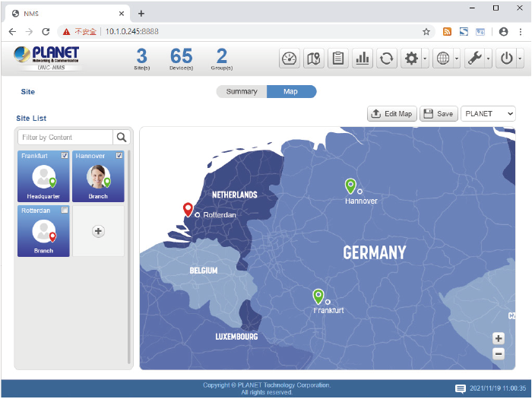Uncheck the Frankfurt site checkbox
The width and height of the screenshot is (532, 399).
point(65,156)
